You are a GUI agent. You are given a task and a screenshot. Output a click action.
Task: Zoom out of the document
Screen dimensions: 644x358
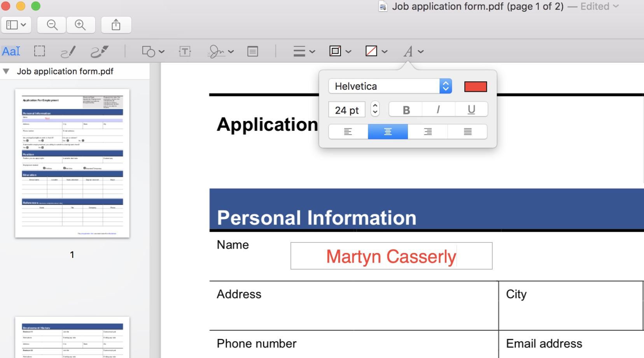52,25
